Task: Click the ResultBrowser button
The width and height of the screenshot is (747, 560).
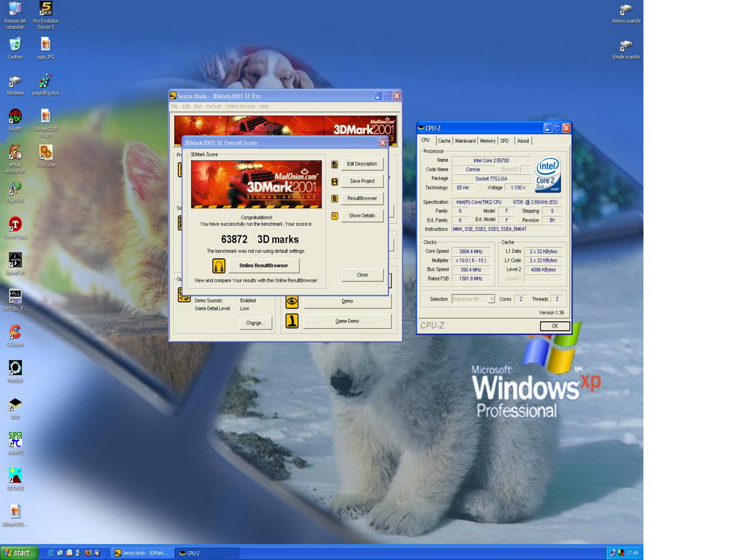Action: point(362,198)
